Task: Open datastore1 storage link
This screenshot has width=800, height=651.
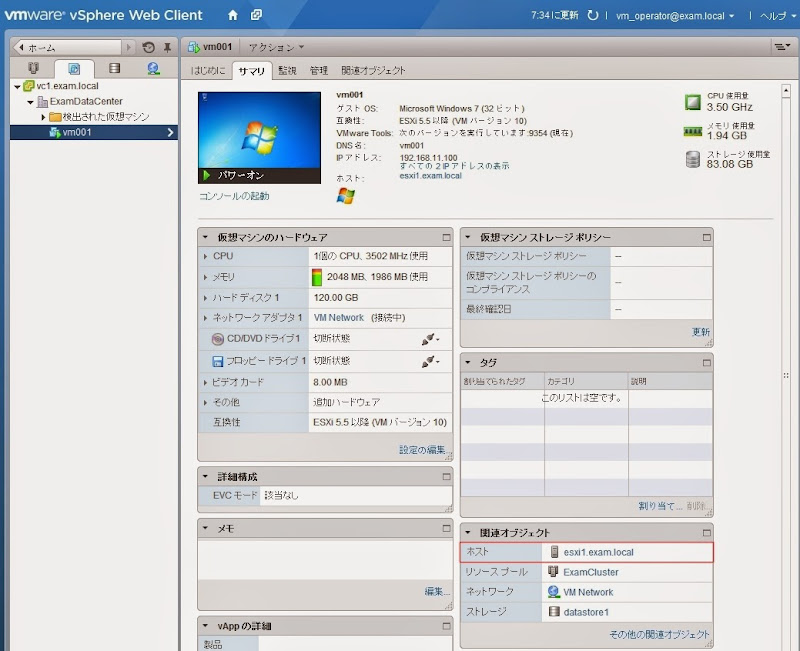Action: [x=586, y=612]
